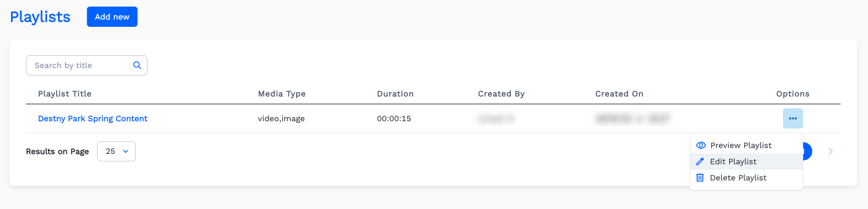Choose Preview Playlist from the menu
The image size is (868, 209).
click(741, 145)
